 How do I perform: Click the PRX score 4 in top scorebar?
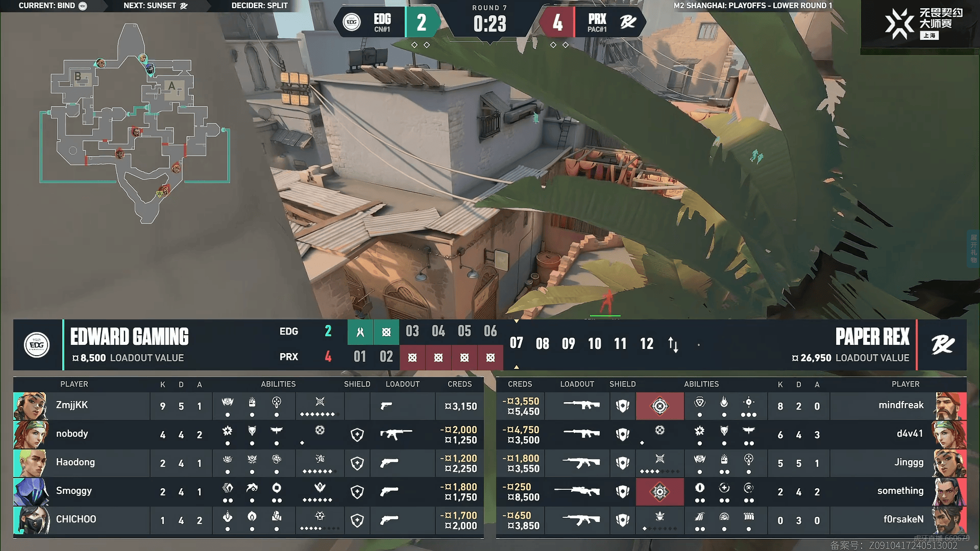[x=558, y=22]
